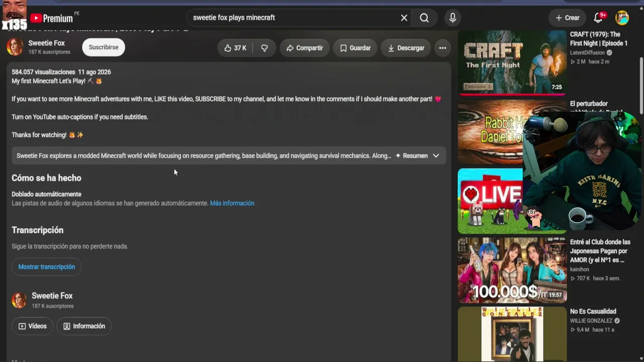Open the CRAFT The First Night thumbnail
644x362 pixels.
[x=512, y=62]
